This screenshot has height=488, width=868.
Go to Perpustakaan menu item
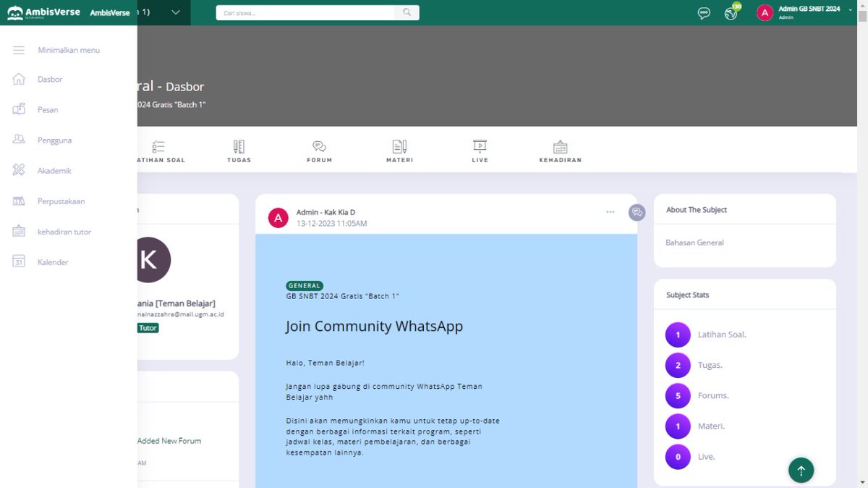[61, 201]
